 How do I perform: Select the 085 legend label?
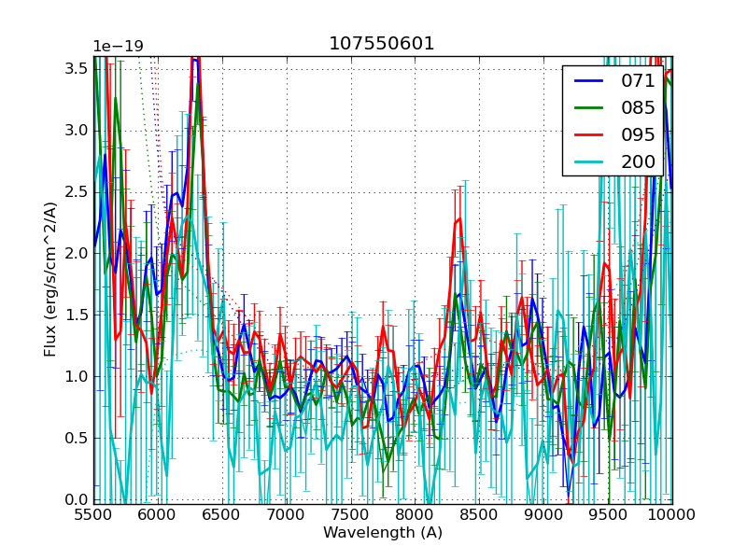click(638, 107)
